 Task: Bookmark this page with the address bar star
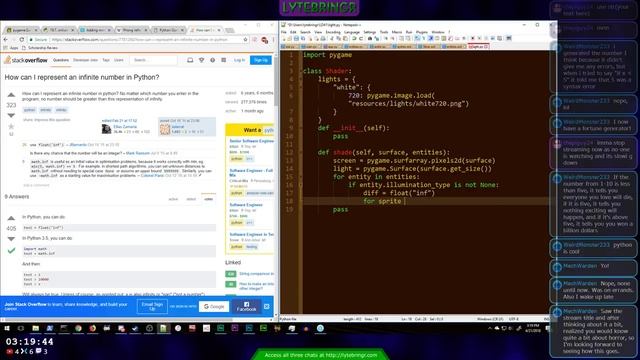click(x=245, y=40)
